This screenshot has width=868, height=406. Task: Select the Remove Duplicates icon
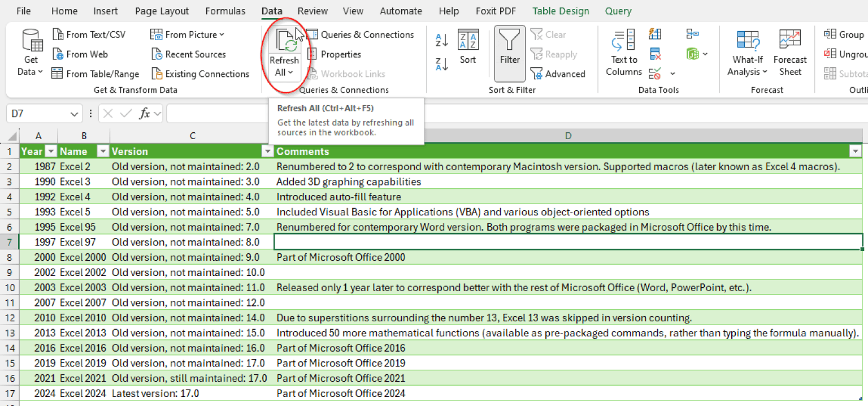[x=654, y=53]
